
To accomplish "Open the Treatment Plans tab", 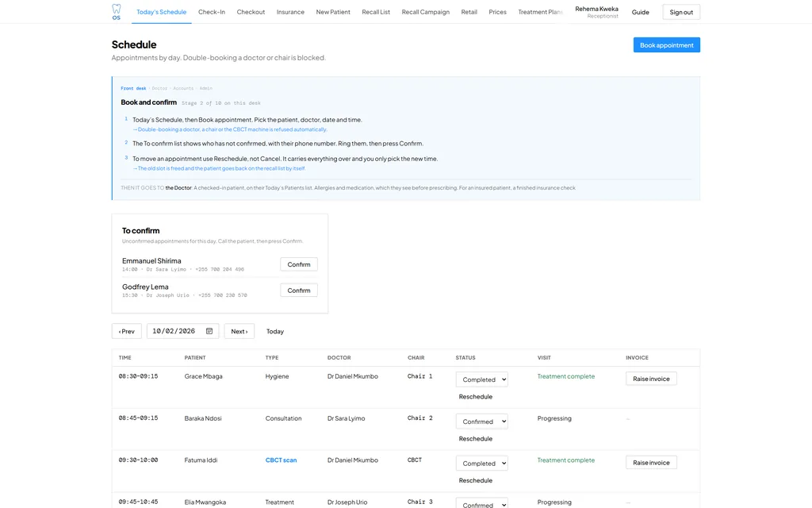I will (540, 12).
